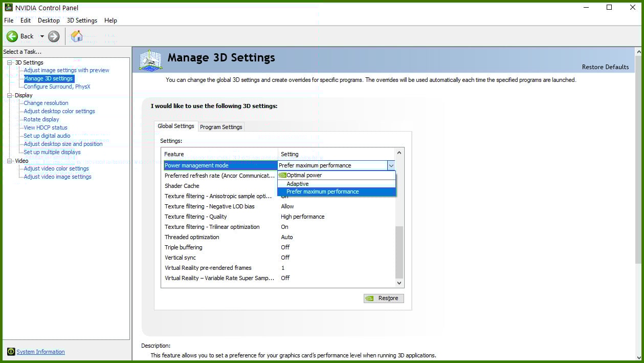Select the Power management mode row
The width and height of the screenshot is (644, 363).
pos(220,165)
